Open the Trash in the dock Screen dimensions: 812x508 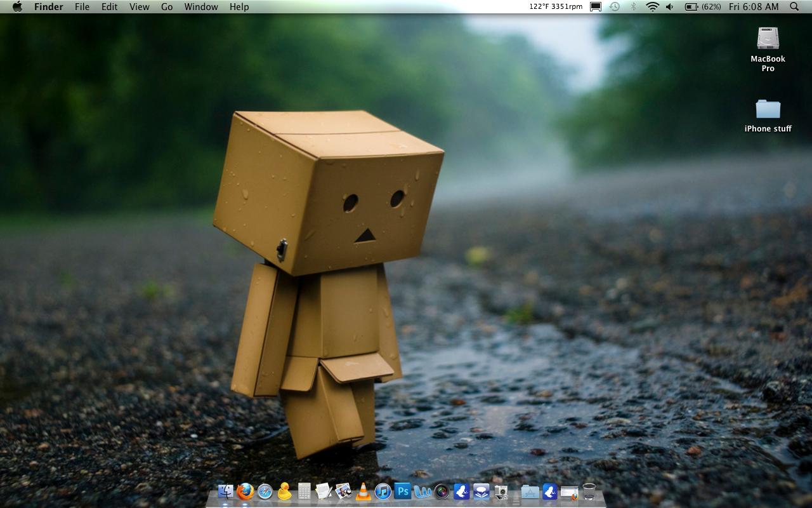[589, 491]
